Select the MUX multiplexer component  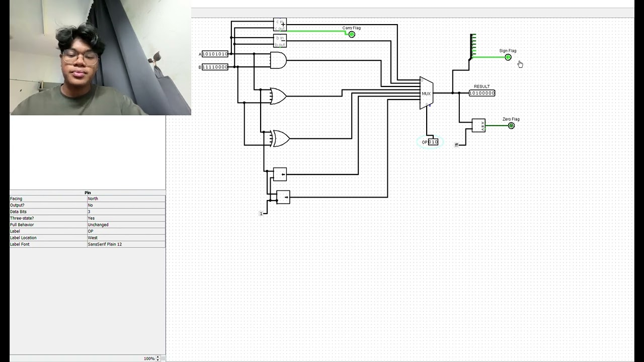click(x=426, y=94)
